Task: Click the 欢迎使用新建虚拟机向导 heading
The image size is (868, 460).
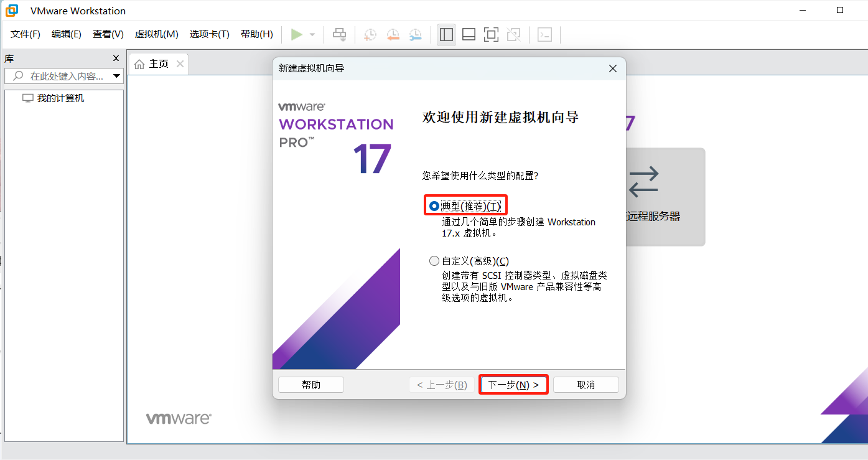Action: point(500,117)
